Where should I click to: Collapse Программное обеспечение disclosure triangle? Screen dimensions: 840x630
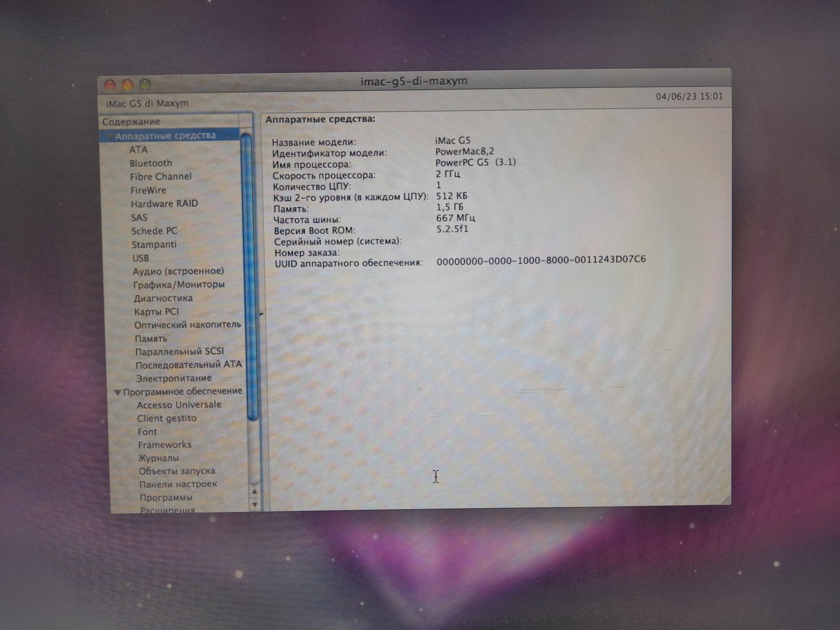pyautogui.click(x=118, y=392)
